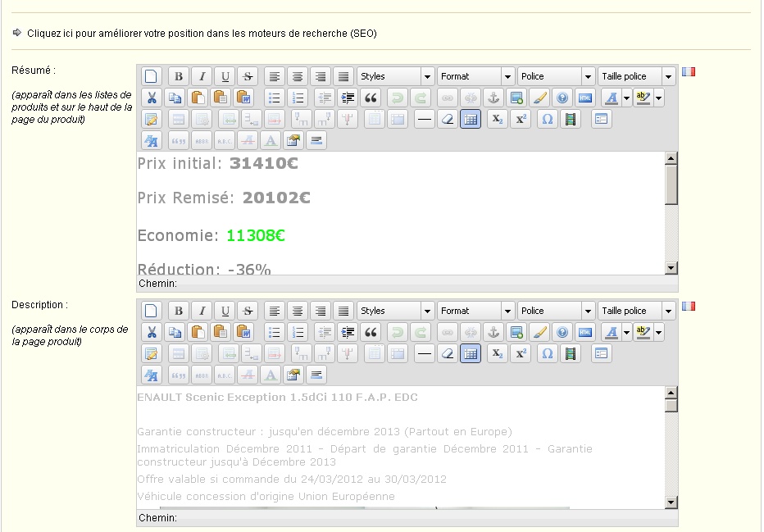Open editor help in Résumé toolbar

[x=562, y=98]
